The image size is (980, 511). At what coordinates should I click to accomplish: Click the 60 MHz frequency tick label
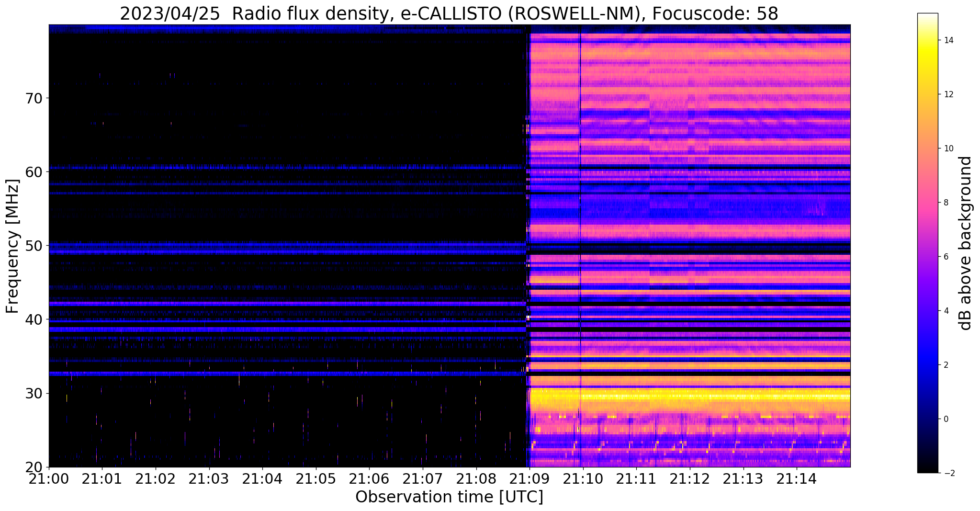[33, 171]
